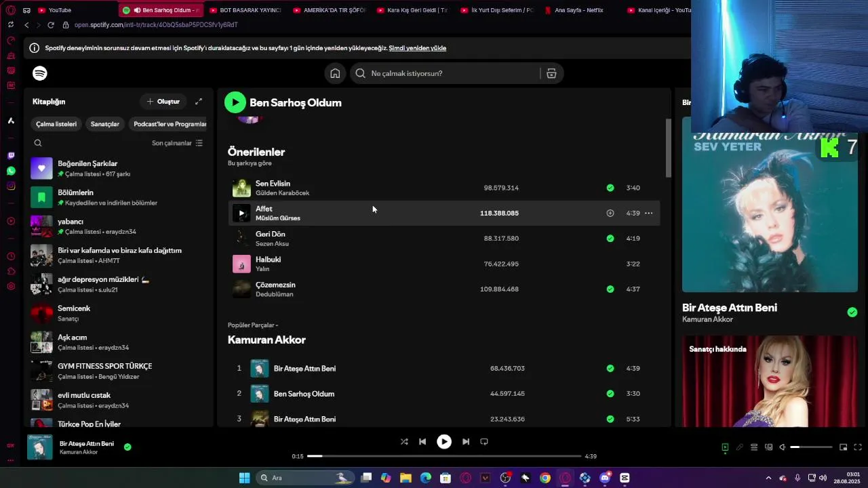This screenshot has height=488, width=868.
Task: Play Ben Sarhoş Oldum with green button
Action: 235,102
